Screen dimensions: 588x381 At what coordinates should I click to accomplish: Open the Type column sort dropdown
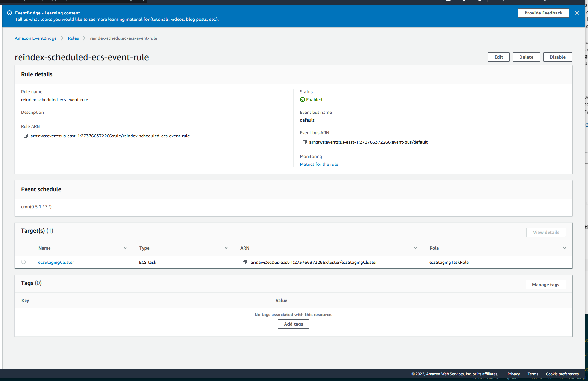[x=226, y=248]
